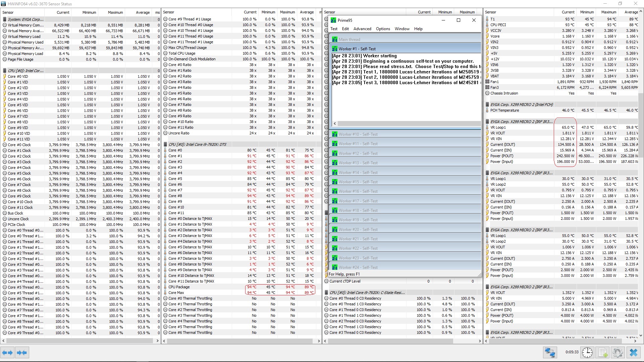The width and height of the screenshot is (644, 362).
Task: Click the EVGA X299 MICRO 2 Intel PCH group
Action: 521,105
